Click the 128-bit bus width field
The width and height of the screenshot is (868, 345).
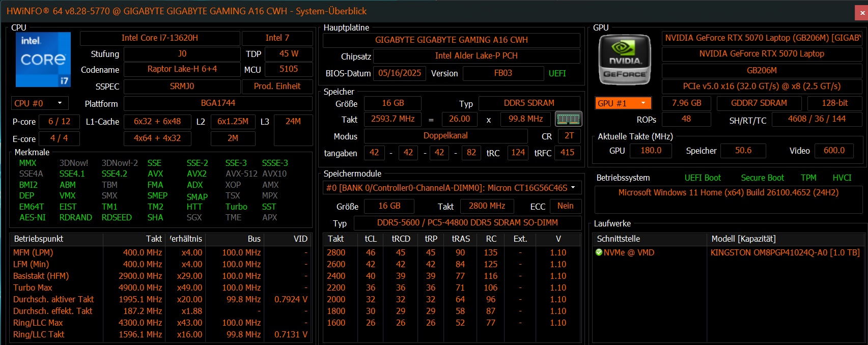835,103
